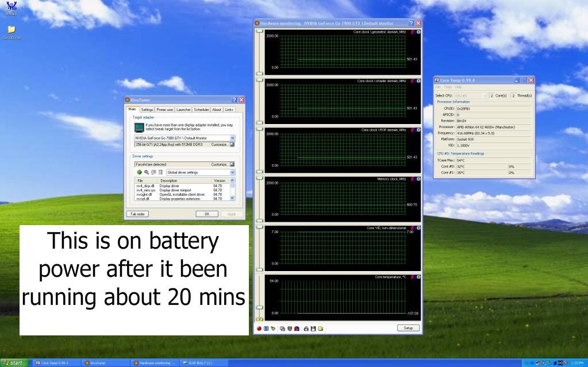Open the Guru3D.com desktop folder
The height and width of the screenshot is (367, 588).
click(11, 32)
